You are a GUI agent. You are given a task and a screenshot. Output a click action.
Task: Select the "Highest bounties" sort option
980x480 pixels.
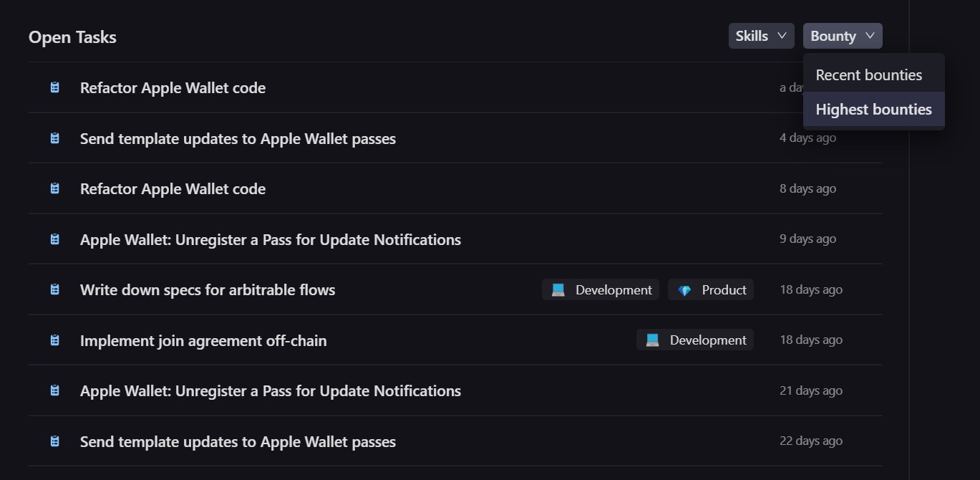click(873, 110)
